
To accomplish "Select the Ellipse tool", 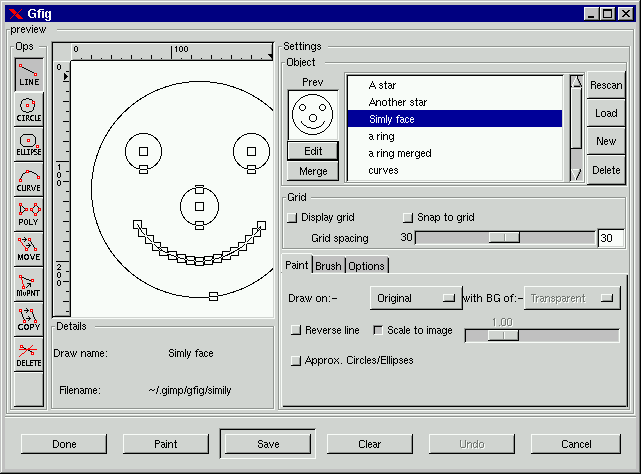I will (x=29, y=145).
